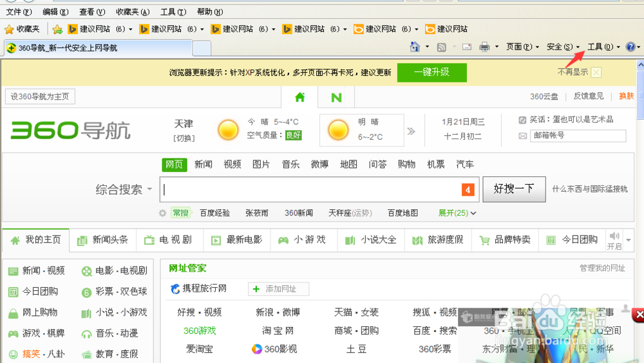Image resolution: width=644 pixels, height=363 pixels.
Task: Click the orange search hot badge 4
Action: pos(468,190)
